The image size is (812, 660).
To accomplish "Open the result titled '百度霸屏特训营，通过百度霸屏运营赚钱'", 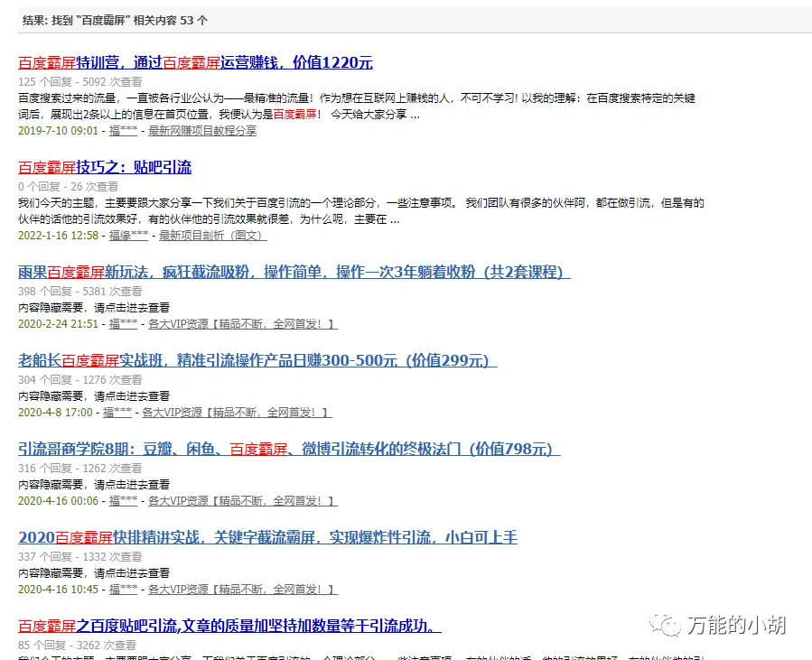I will tap(195, 62).
